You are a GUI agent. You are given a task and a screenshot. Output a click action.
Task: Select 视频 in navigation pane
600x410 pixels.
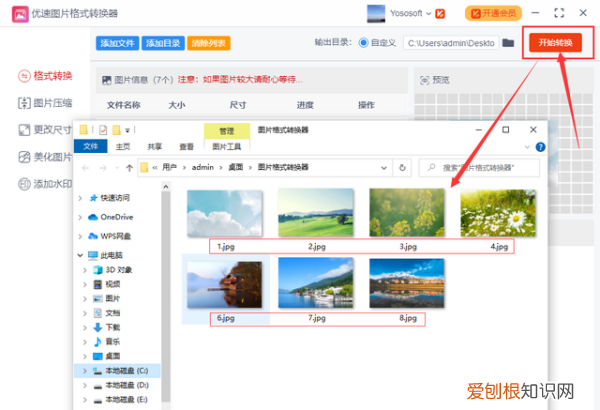point(107,284)
